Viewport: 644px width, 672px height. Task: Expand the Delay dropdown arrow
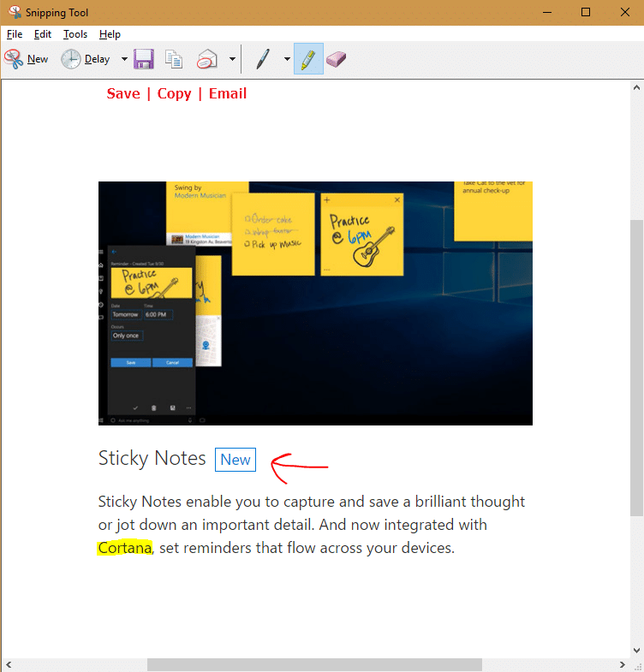(124, 59)
